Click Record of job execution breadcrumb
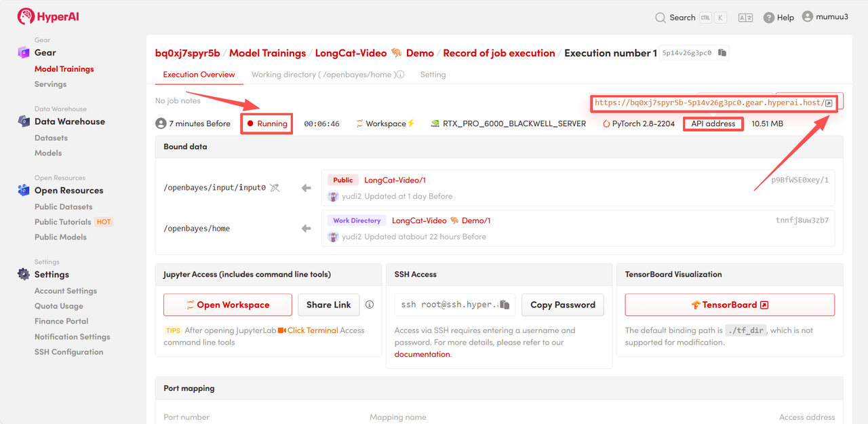This screenshot has width=868, height=424. click(499, 53)
